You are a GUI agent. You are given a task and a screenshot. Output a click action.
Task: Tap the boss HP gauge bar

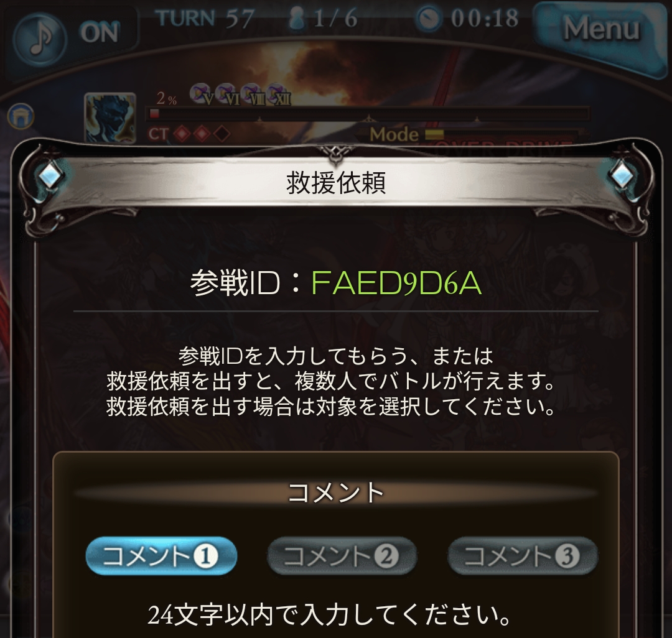368,114
